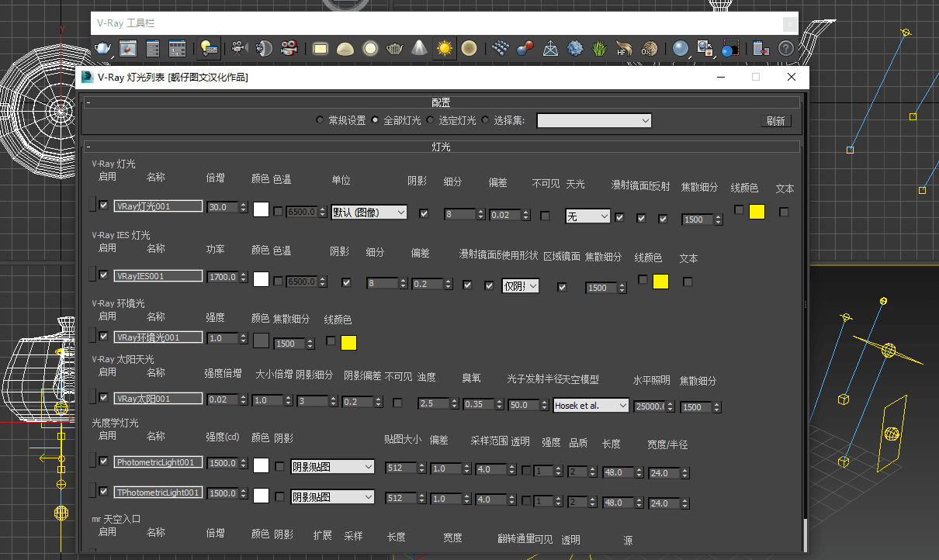Click the V-Ray light lister lightbulb icon
939x560 pixels.
(x=209, y=49)
